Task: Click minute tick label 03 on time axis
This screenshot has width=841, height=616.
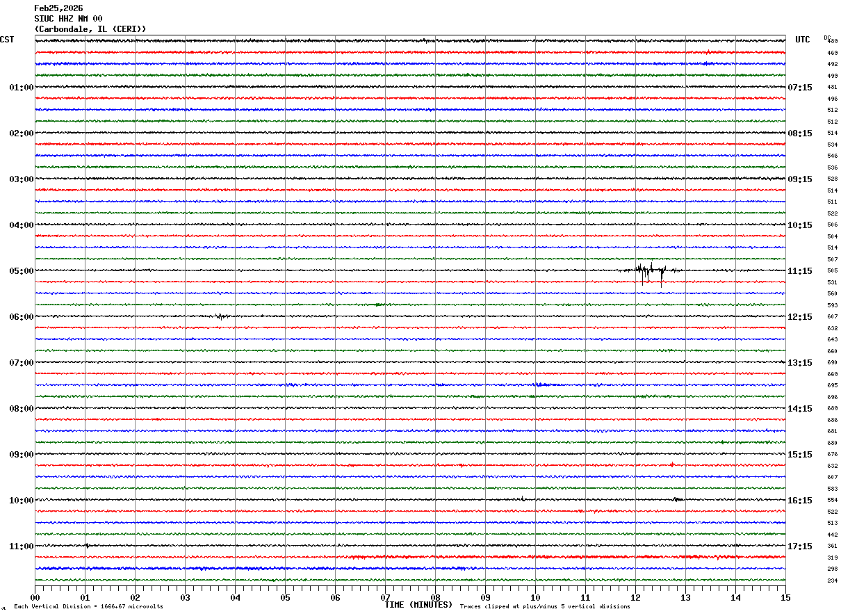Action: [x=185, y=597]
